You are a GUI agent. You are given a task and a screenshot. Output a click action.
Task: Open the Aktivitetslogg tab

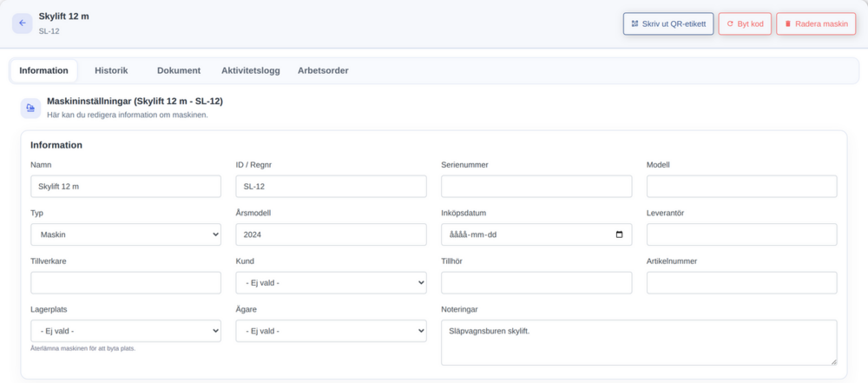point(251,71)
